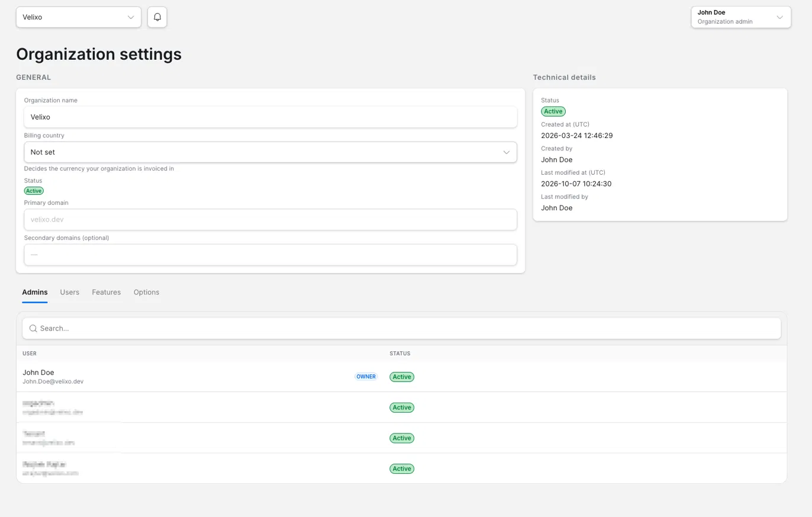The height and width of the screenshot is (517, 812).
Task: Click the Secondary domains input field
Action: coord(270,255)
